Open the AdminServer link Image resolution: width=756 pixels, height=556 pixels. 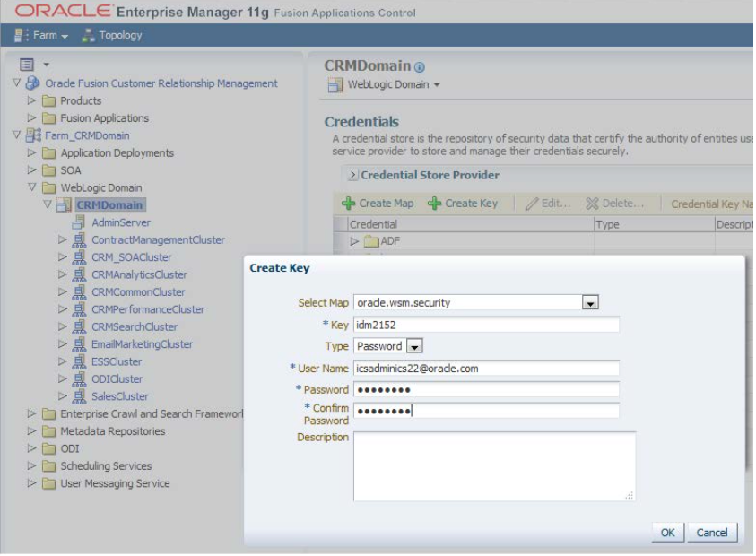(121, 222)
